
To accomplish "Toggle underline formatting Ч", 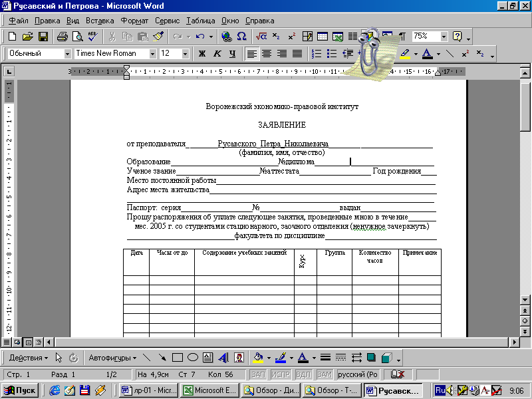I will 232,54.
